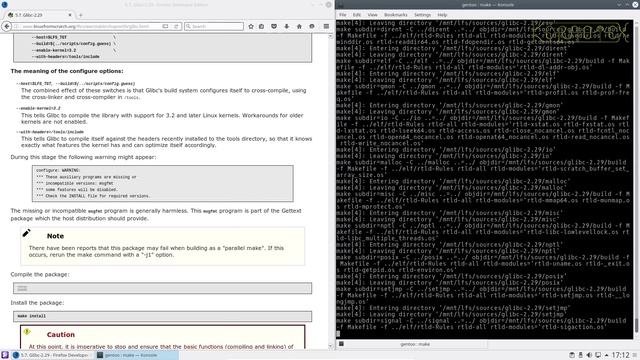The width and height of the screenshot is (640, 360).
Task: Open the Konsole Bookmarks menu
Action: point(396,15)
